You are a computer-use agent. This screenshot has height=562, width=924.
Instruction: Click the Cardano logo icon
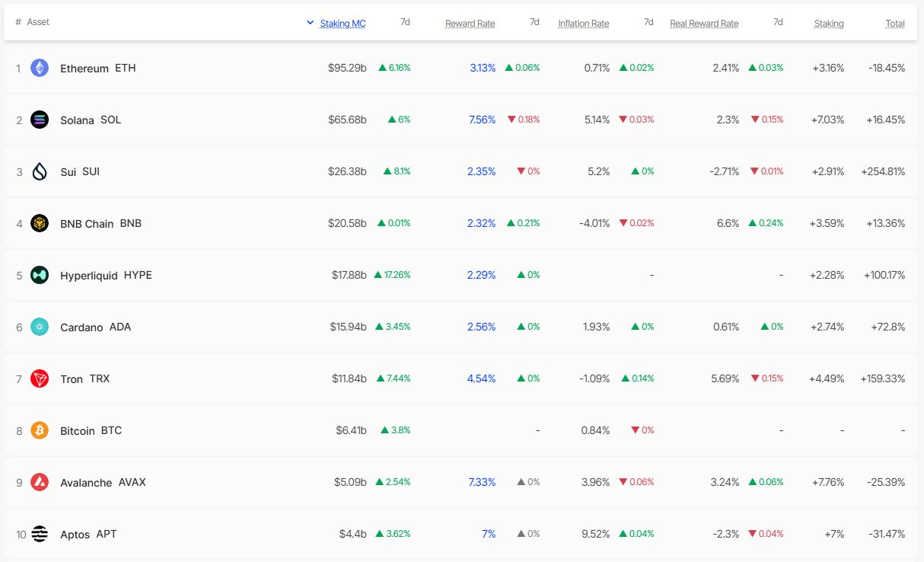[x=40, y=327]
